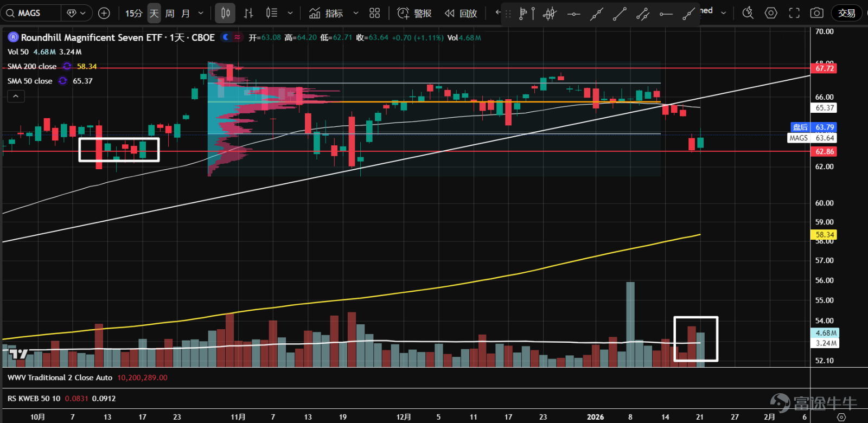Open the diamond plan dropdown next to MAGS
868x423 pixels.
(76, 13)
